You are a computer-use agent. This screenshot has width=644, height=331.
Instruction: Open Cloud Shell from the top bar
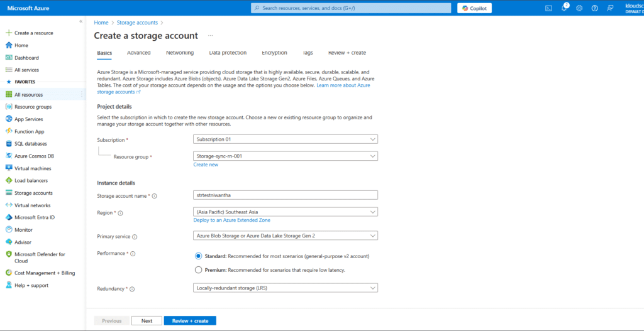tap(548, 8)
